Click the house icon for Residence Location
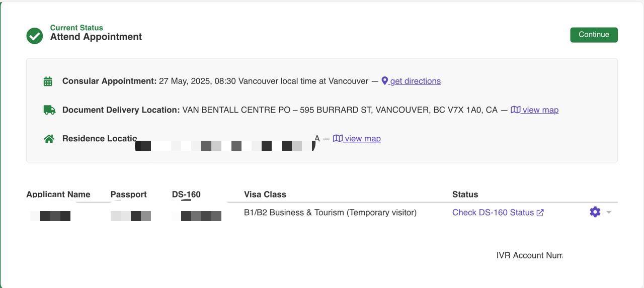 49,139
